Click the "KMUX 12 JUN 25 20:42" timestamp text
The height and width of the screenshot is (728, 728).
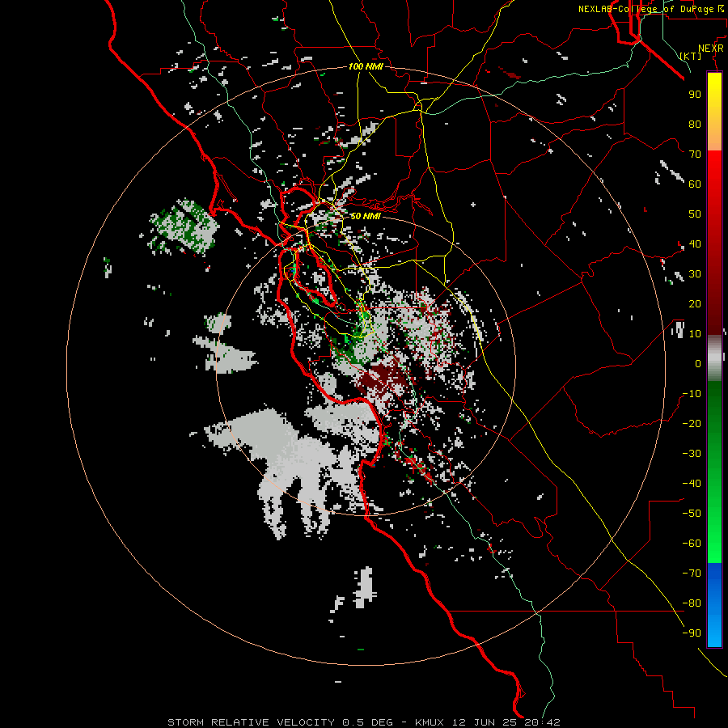pos(488,722)
